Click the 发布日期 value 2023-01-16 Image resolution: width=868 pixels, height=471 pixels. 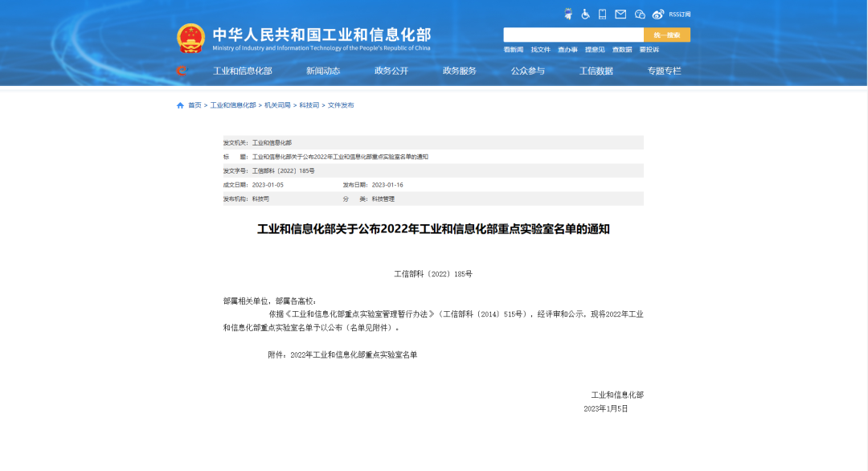coord(387,185)
